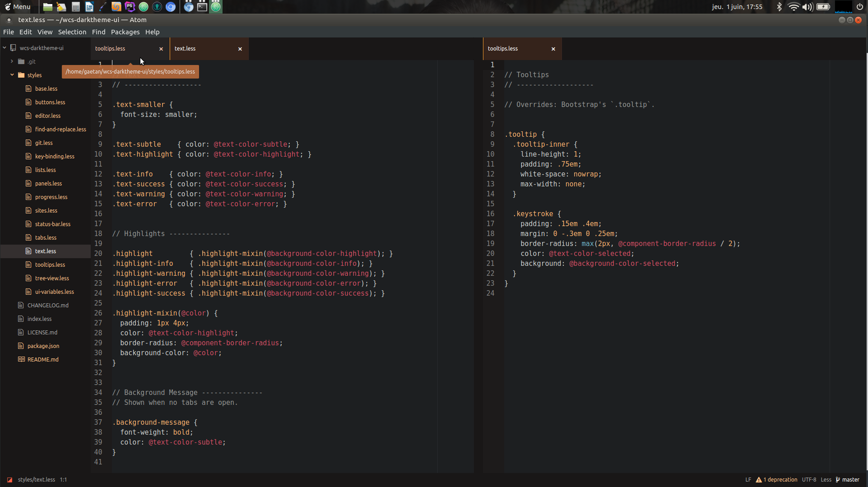The height and width of the screenshot is (487, 868).
Task: Open the Selection menu
Action: pyautogui.click(x=72, y=32)
